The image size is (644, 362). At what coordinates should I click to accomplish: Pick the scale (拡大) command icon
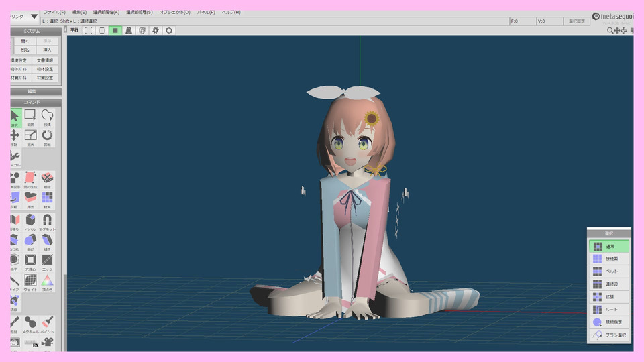point(30,137)
